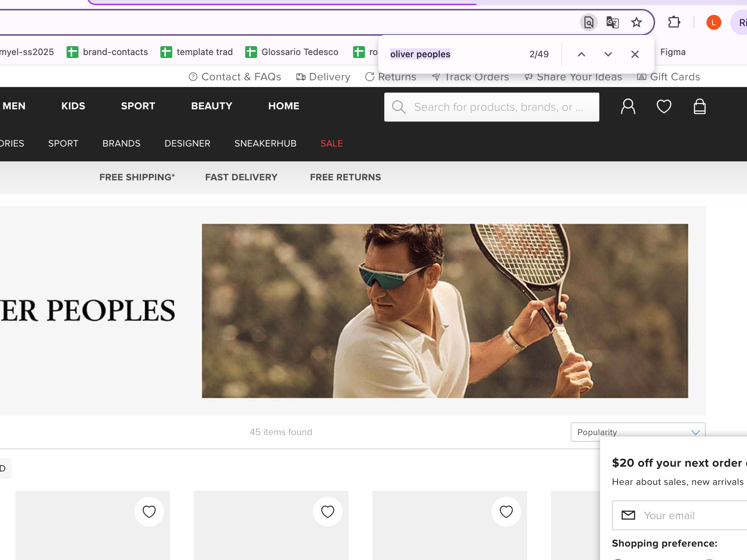Open the third product card image
The width and height of the screenshot is (747, 560).
[x=450, y=525]
